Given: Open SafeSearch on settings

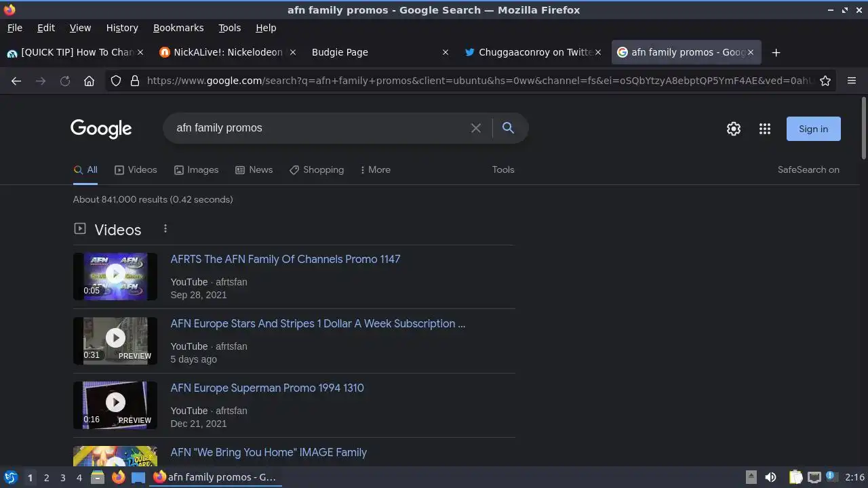Looking at the screenshot, I should pyautogui.click(x=808, y=169).
